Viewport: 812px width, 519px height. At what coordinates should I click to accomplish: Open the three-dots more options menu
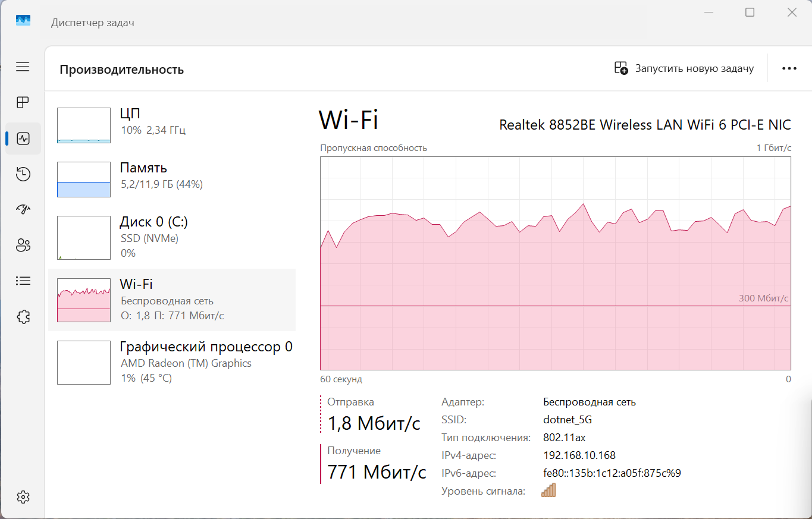tap(789, 68)
